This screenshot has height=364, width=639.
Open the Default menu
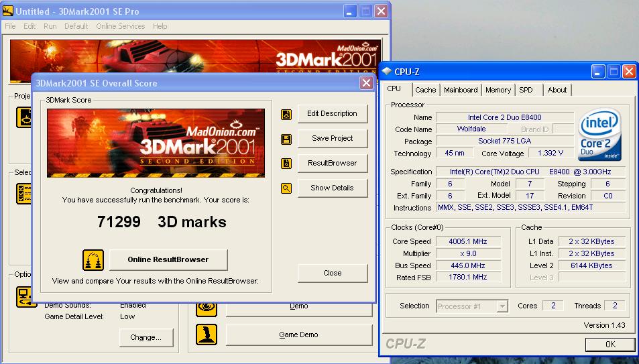tap(76, 26)
